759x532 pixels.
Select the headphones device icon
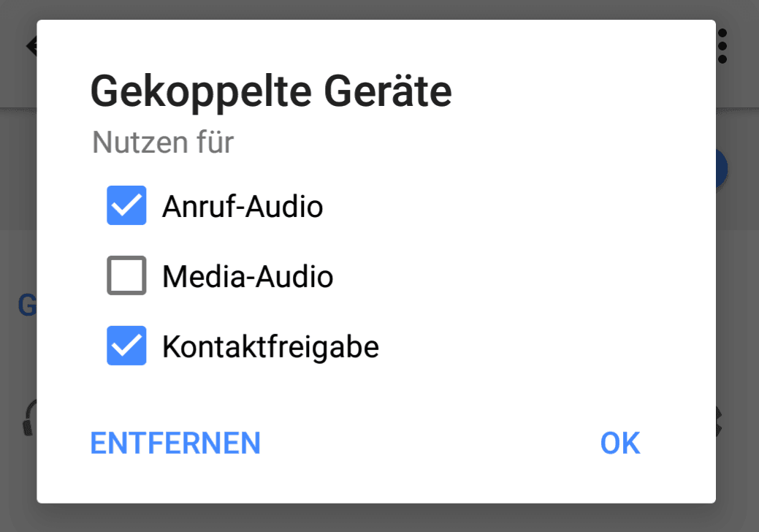[29, 418]
